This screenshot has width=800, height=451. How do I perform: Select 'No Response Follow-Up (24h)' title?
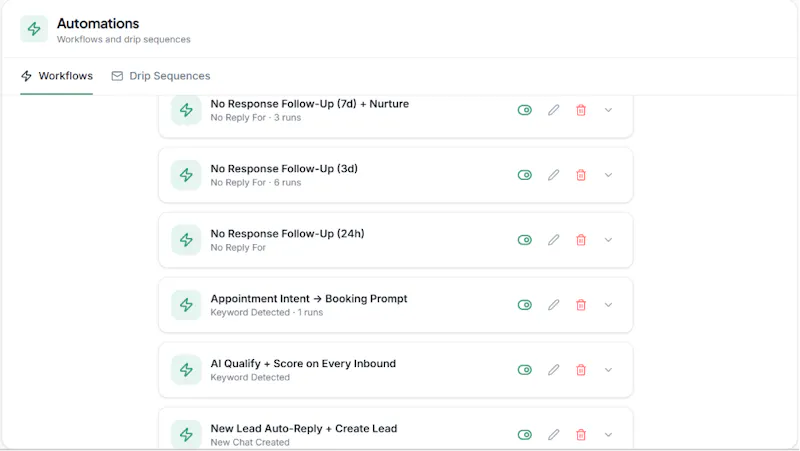click(287, 234)
